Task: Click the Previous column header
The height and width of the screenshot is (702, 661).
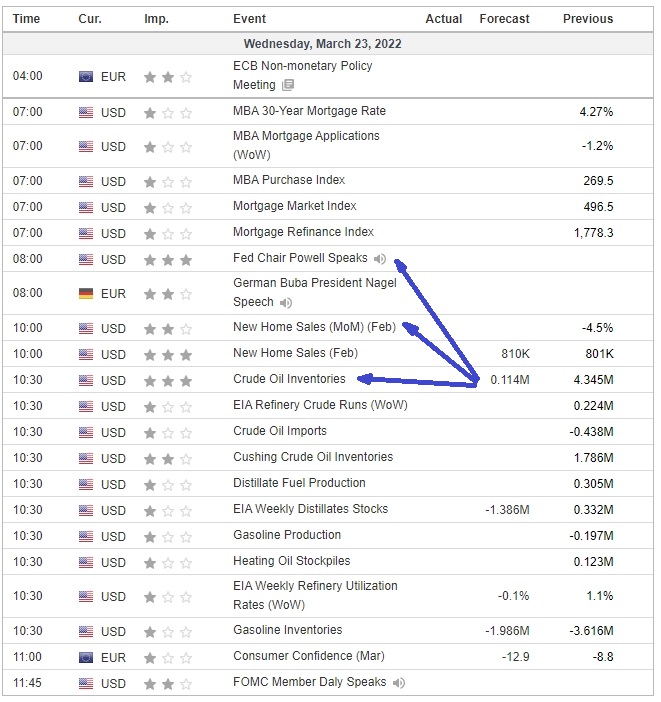Action: tap(588, 19)
